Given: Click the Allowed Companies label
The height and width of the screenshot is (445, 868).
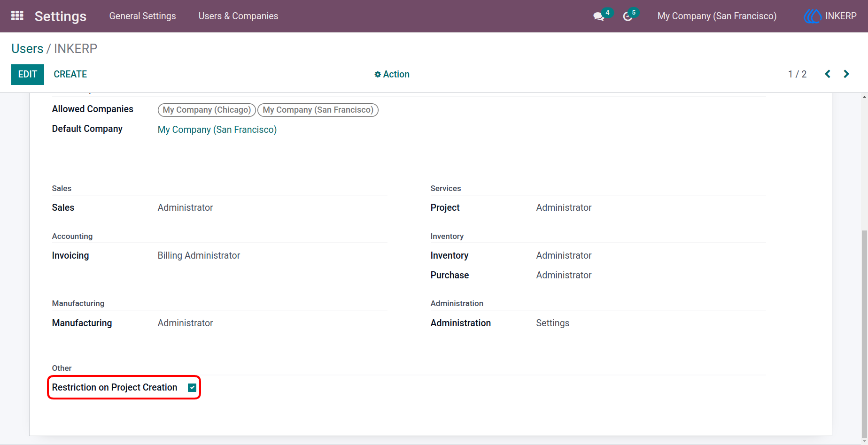Looking at the screenshot, I should (x=93, y=109).
